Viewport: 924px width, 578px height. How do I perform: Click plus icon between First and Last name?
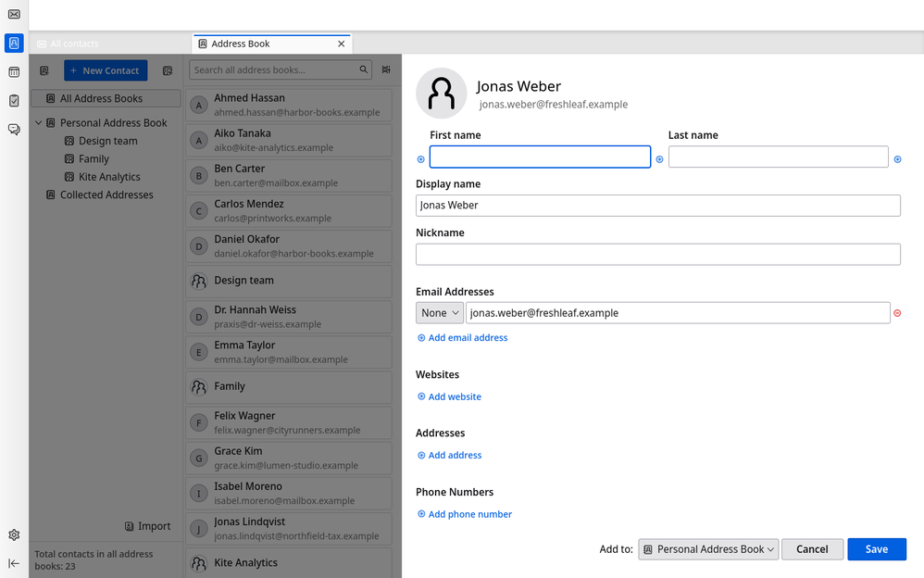(x=659, y=159)
